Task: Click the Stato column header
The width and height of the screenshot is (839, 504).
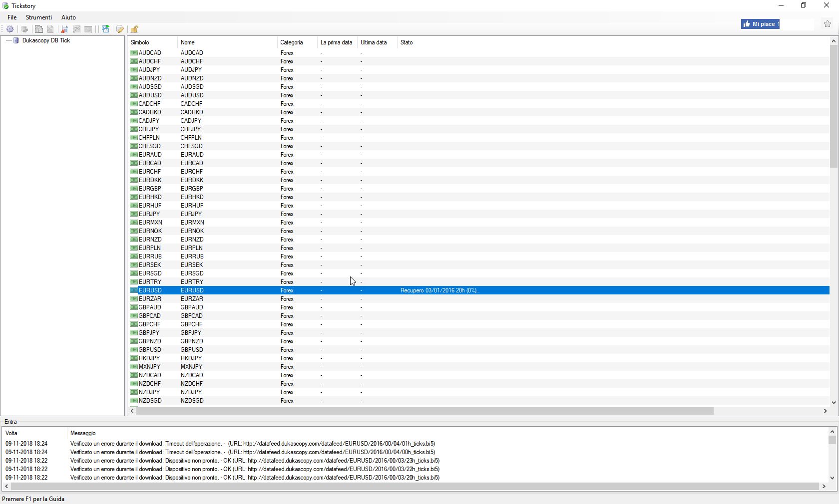Action: (x=407, y=42)
